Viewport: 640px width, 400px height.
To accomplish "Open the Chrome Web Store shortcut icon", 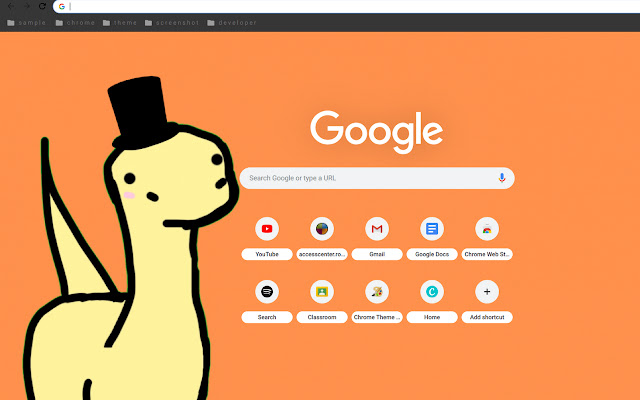I will (x=487, y=229).
